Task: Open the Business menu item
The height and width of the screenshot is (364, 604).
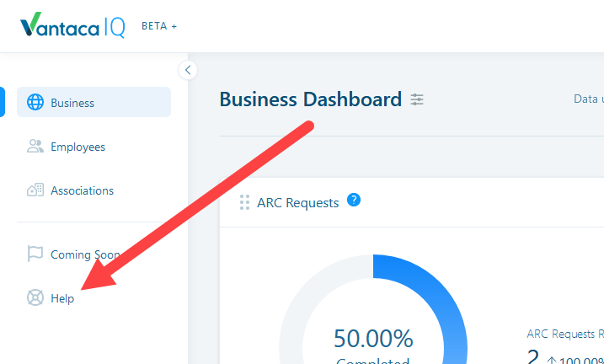Action: (x=94, y=102)
